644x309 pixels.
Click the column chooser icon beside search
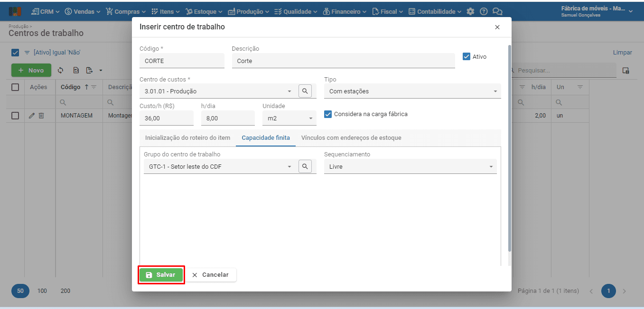625,71
